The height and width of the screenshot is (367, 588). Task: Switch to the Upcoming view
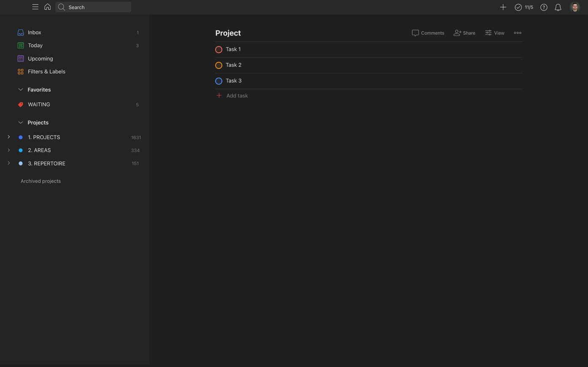click(x=40, y=59)
